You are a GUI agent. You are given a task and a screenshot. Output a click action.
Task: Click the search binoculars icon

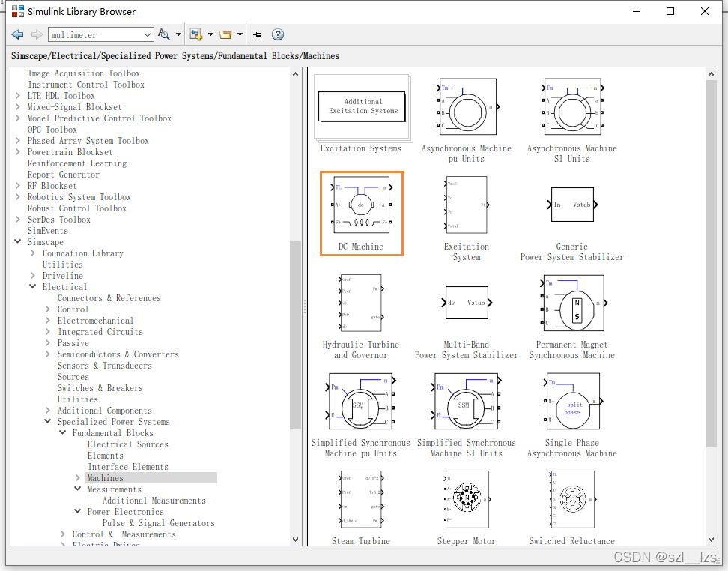[163, 35]
